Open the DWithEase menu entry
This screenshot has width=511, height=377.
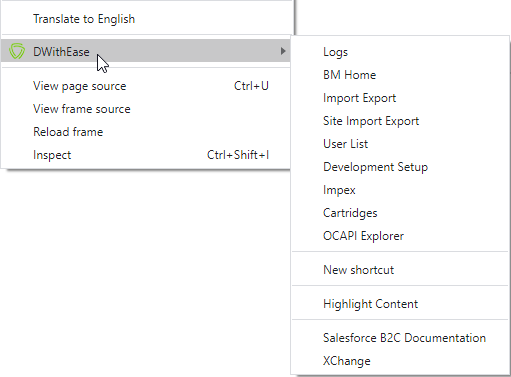(146, 51)
